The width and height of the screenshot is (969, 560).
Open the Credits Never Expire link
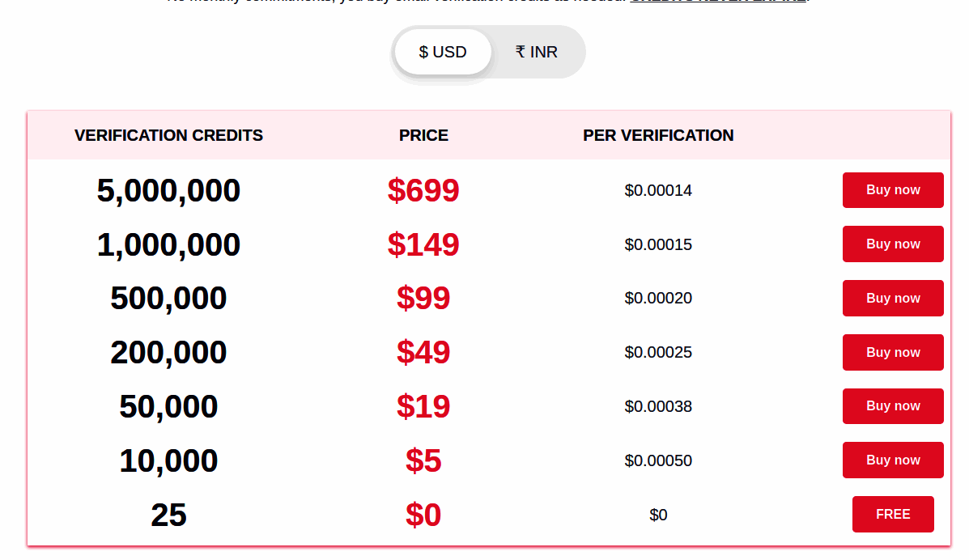[x=717, y=2]
